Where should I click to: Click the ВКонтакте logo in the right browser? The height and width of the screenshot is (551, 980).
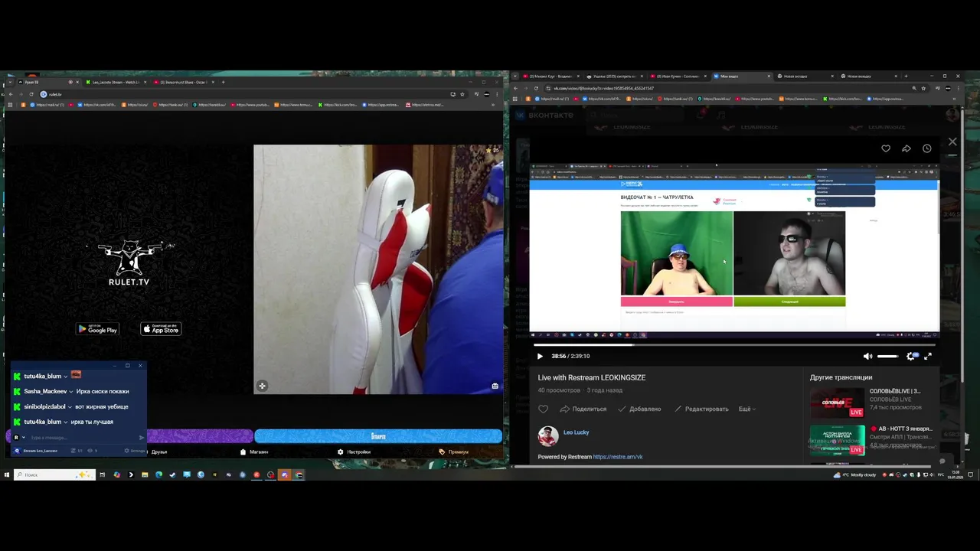click(x=544, y=115)
